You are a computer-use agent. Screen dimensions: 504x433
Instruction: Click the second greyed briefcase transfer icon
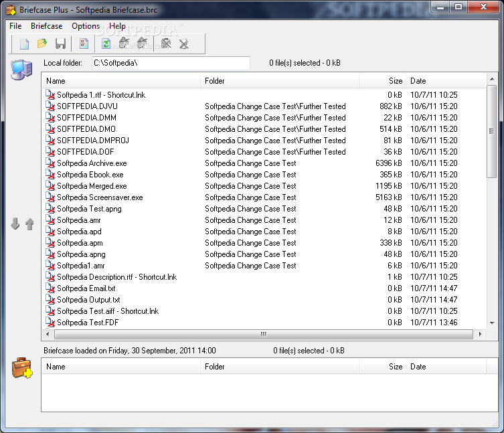142,43
